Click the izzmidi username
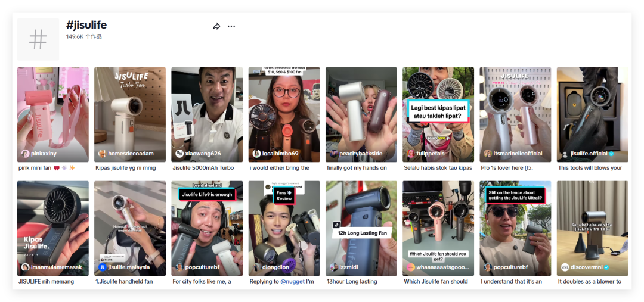Viewport: 644px width, 302px height. [x=348, y=267]
